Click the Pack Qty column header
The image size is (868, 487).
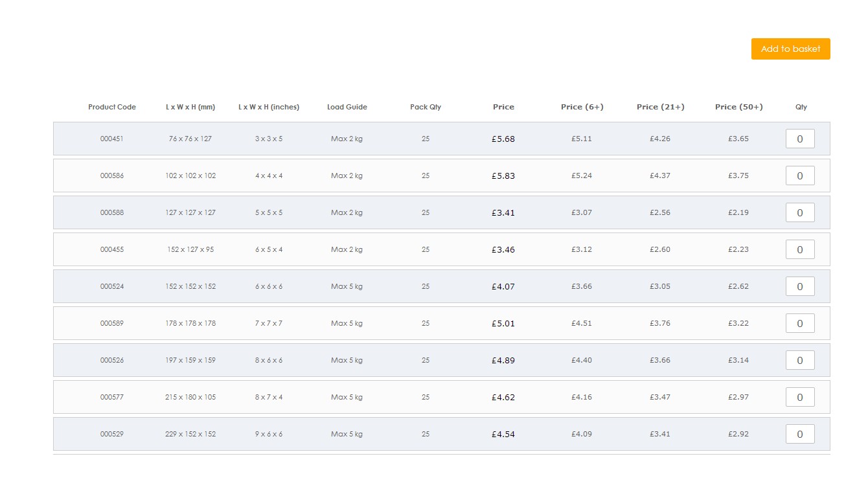(425, 107)
